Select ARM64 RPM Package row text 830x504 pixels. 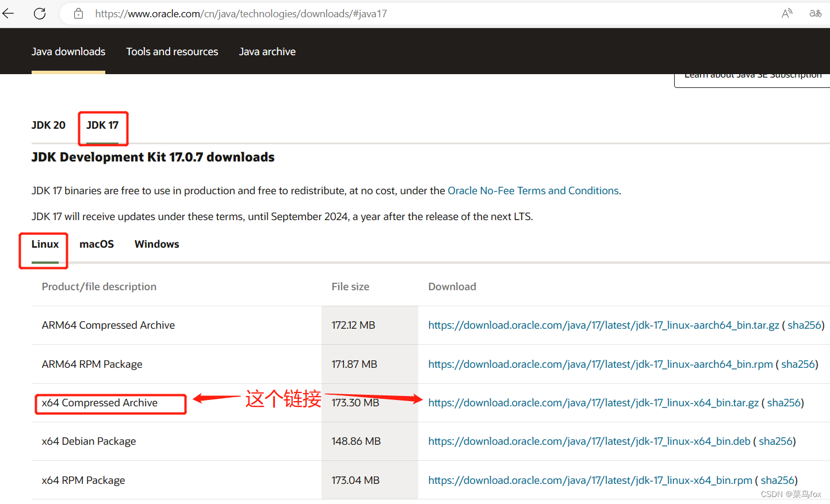92,364
